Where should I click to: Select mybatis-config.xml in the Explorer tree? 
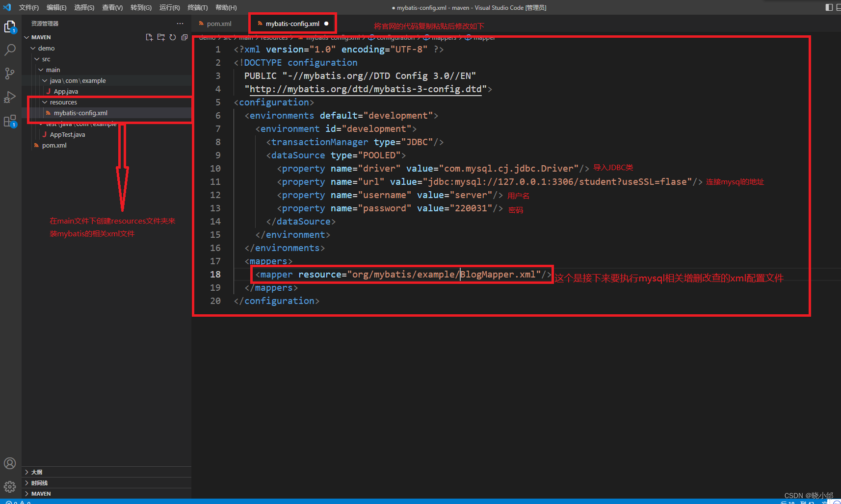80,113
